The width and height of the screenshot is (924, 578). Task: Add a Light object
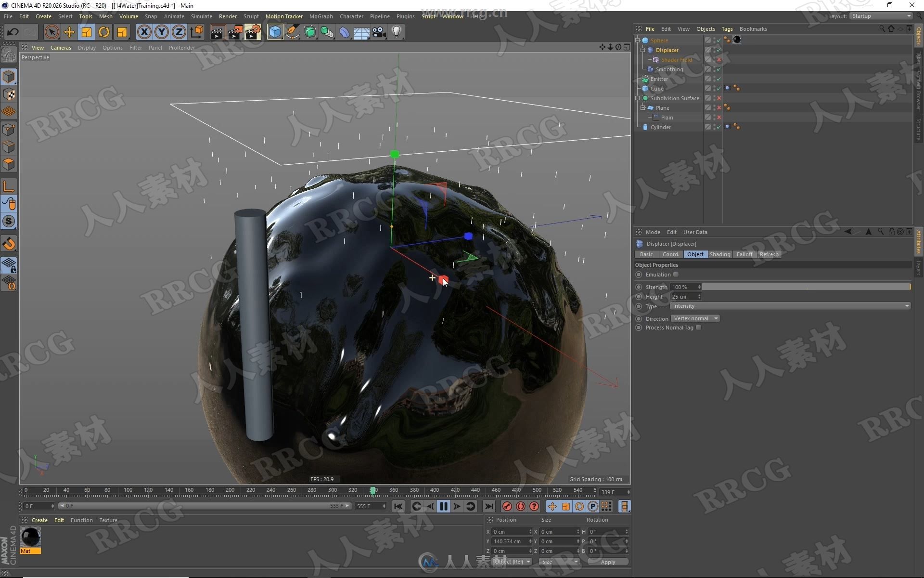pos(397,32)
